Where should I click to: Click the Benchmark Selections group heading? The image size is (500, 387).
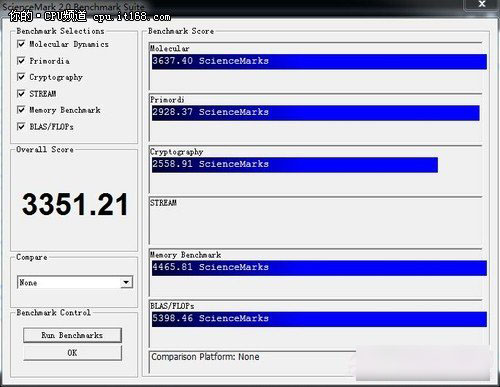tap(60, 31)
